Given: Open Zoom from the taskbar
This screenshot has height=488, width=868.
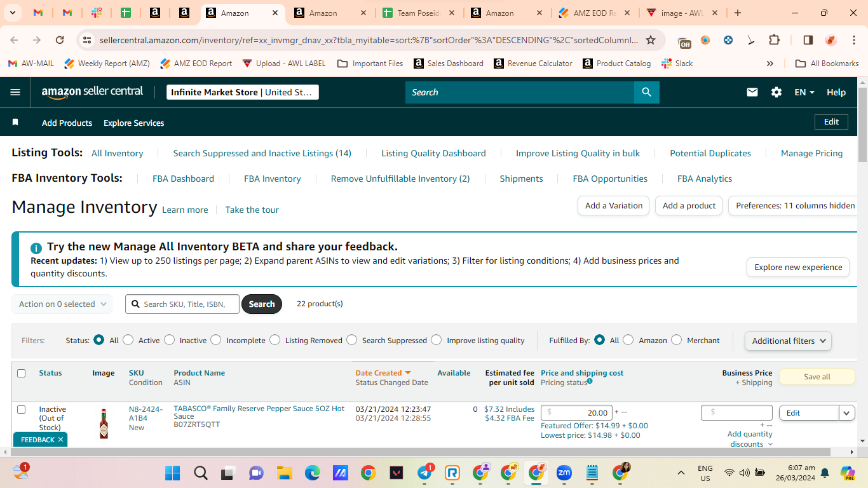Looking at the screenshot, I should point(564,473).
